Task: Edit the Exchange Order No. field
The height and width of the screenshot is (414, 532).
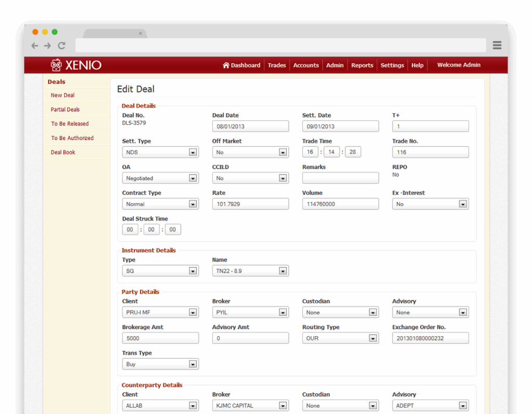Action: click(x=431, y=338)
